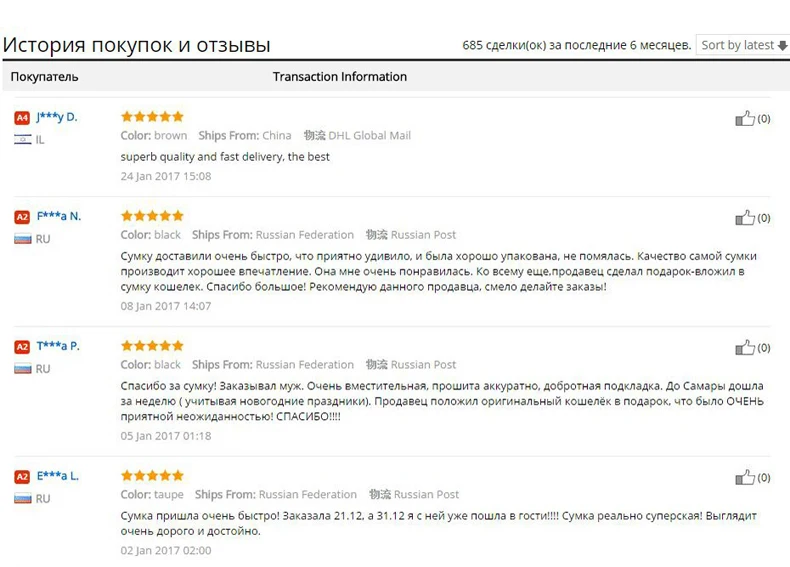
Task: Click thumbs-up icon on J***y D. review
Action: (745, 118)
